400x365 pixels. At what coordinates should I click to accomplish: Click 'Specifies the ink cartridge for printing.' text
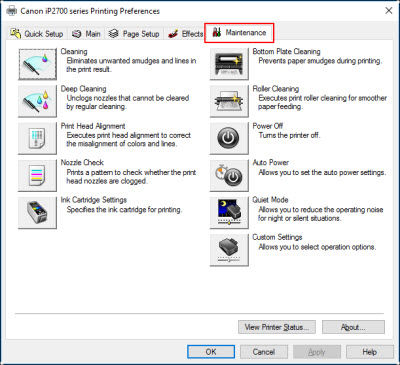(x=124, y=210)
